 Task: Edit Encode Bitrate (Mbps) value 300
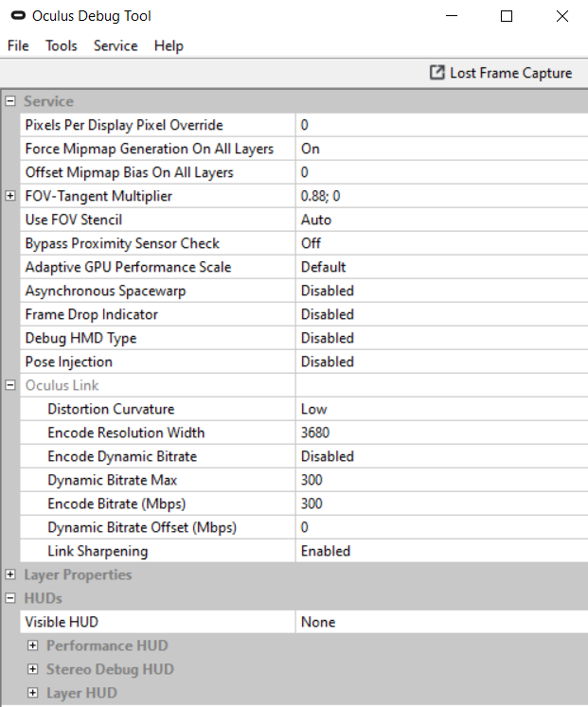pos(442,504)
